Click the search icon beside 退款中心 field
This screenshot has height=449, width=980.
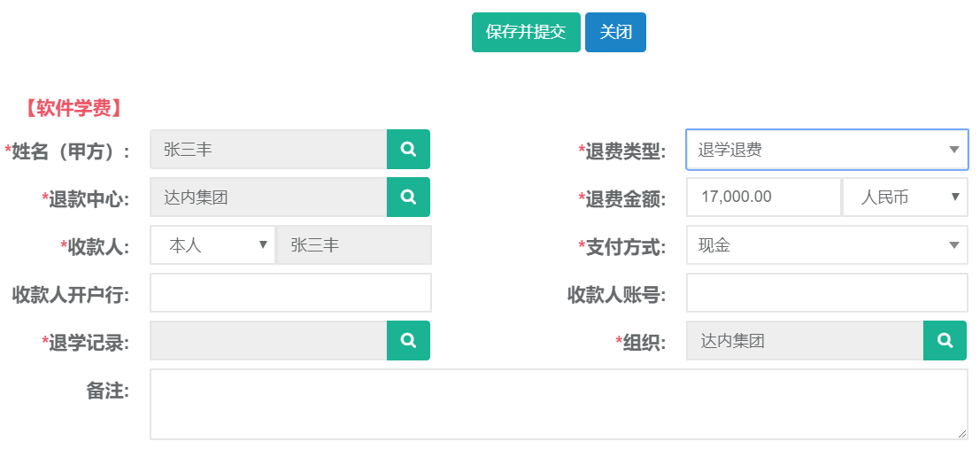pos(408,197)
